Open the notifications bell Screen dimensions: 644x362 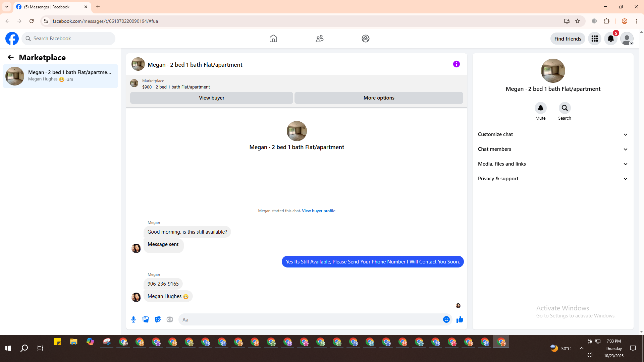(x=610, y=39)
